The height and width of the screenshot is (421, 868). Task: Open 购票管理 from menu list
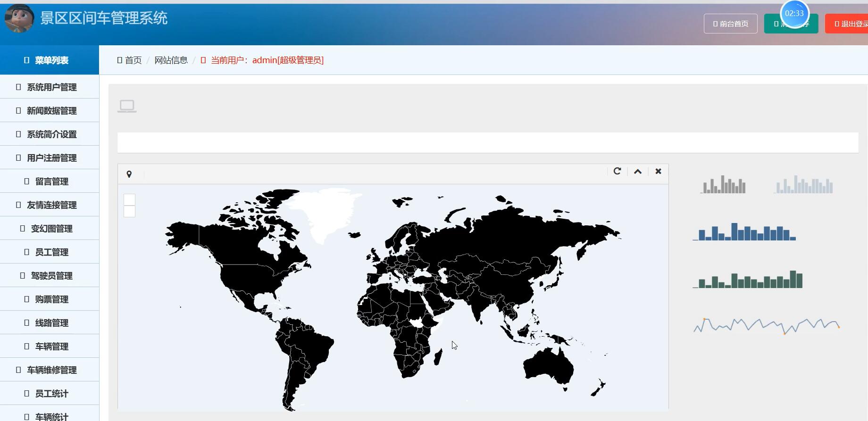coord(51,299)
